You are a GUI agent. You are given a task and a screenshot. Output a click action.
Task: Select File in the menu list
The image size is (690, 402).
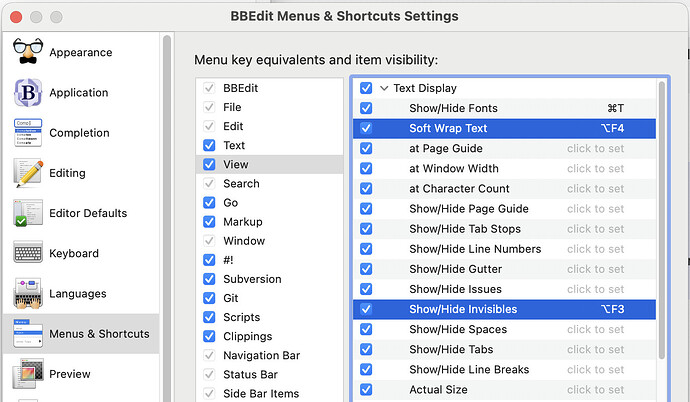coord(269,107)
